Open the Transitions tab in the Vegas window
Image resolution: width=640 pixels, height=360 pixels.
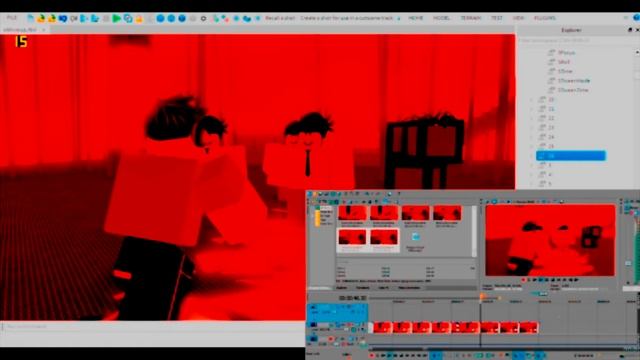pyautogui.click(x=362, y=288)
